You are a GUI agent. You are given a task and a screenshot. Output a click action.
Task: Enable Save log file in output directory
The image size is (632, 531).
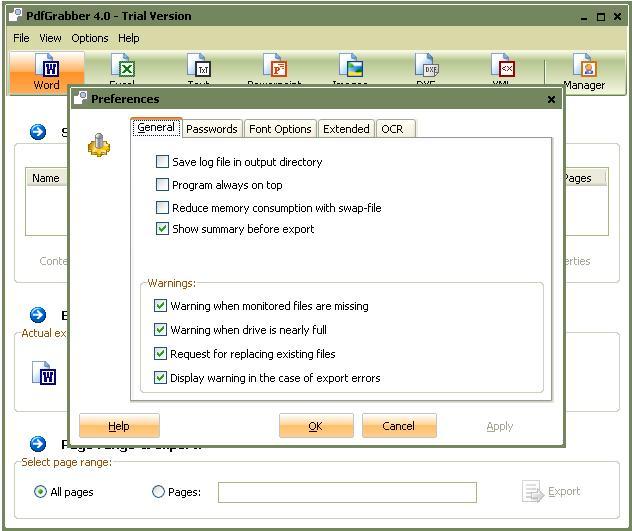(x=162, y=162)
